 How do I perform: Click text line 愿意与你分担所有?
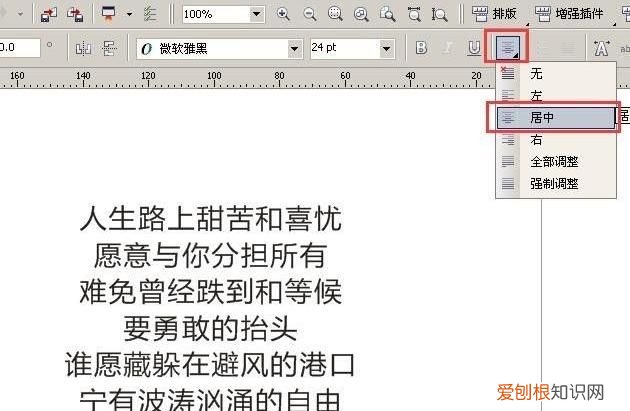click(x=210, y=256)
